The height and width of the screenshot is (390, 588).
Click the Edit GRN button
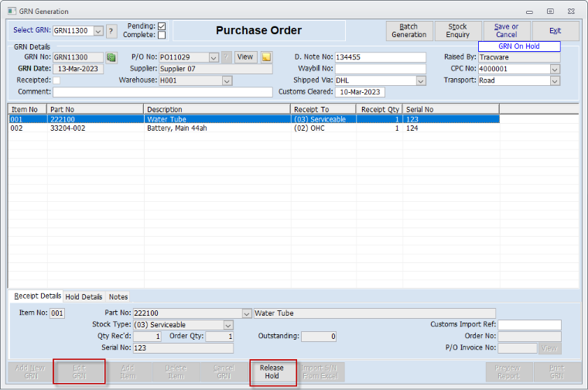pyautogui.click(x=79, y=372)
